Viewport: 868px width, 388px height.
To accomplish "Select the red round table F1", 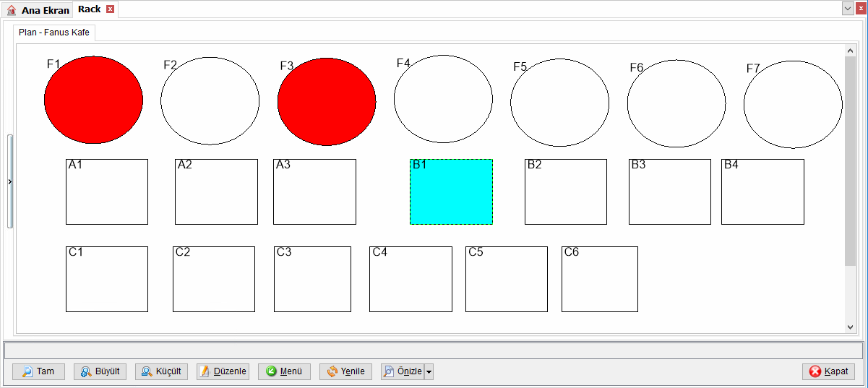I will coord(93,100).
